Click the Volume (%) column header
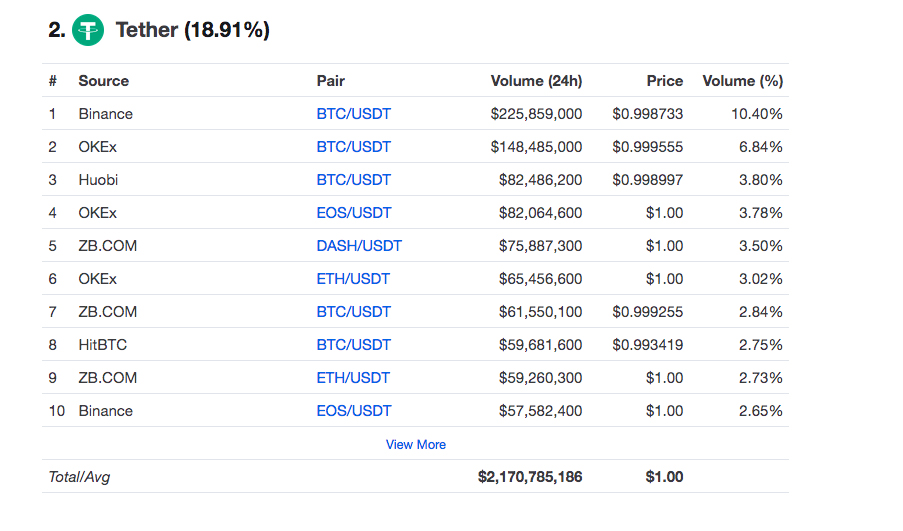903x531 pixels. pos(742,81)
